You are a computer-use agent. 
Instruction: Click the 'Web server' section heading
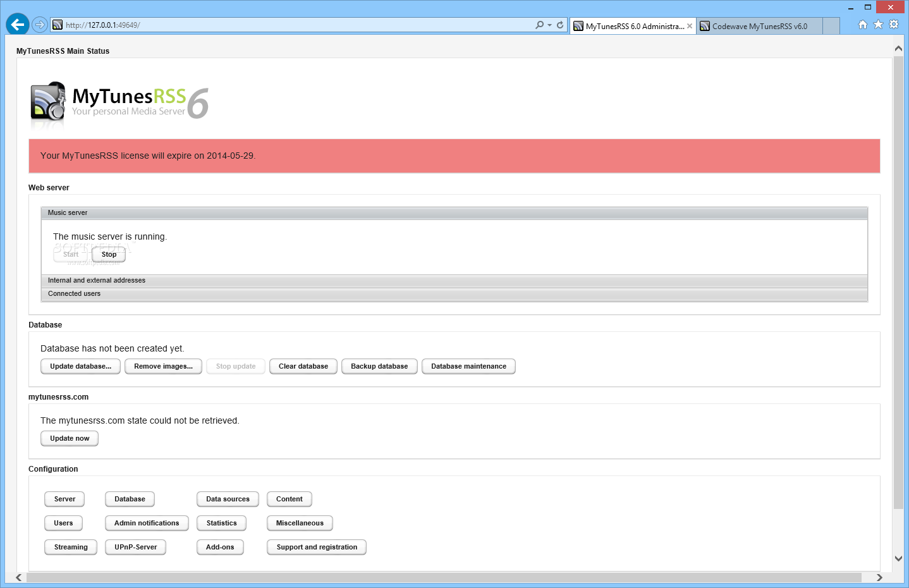tap(49, 188)
